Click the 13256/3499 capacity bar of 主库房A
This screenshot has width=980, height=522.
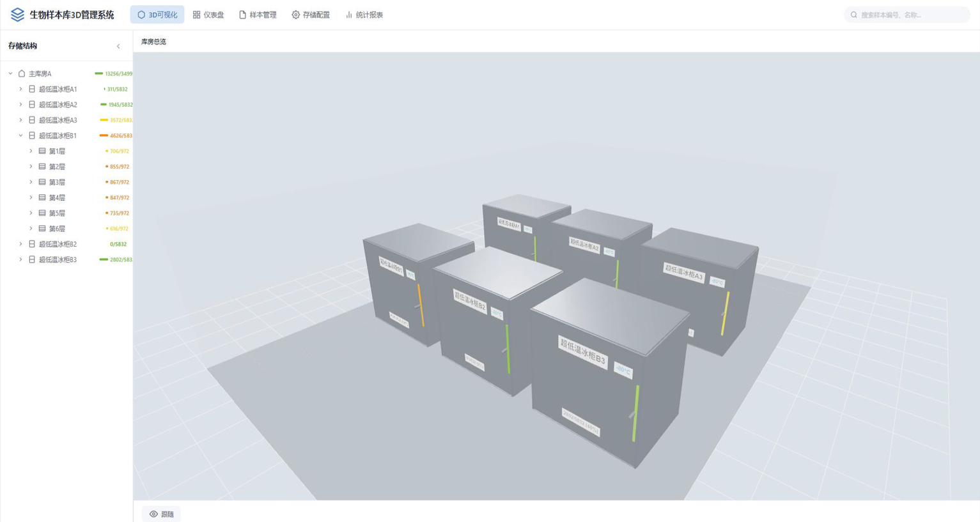[98, 73]
